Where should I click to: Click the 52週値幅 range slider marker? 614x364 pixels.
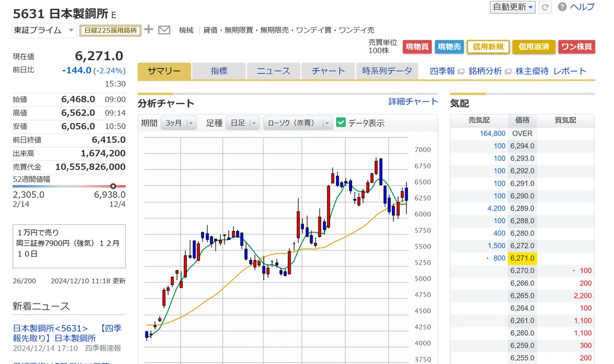[x=113, y=186]
